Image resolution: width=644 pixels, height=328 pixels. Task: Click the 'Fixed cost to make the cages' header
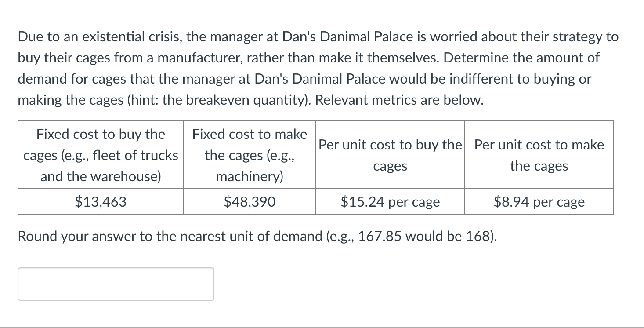point(250,155)
